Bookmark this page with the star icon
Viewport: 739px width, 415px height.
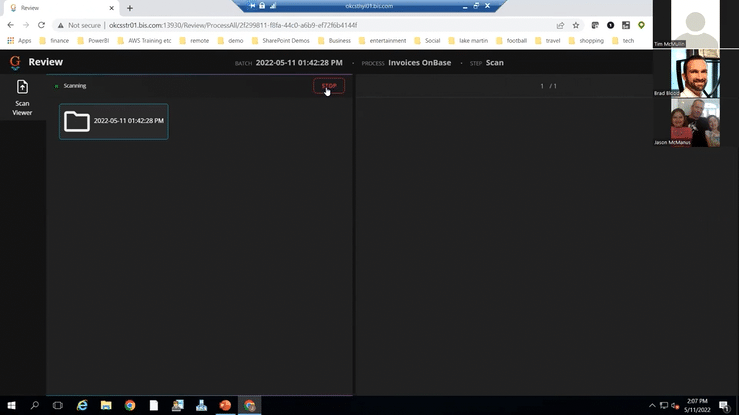[x=576, y=25]
